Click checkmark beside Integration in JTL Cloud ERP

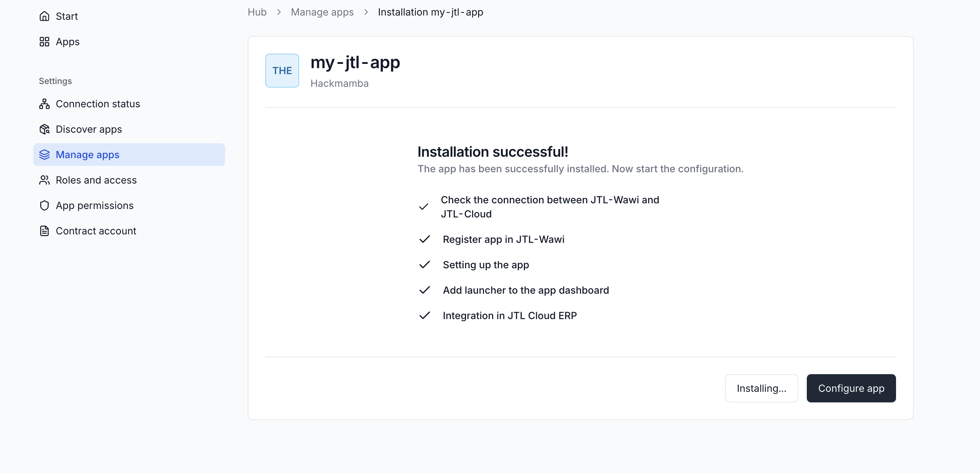point(424,316)
